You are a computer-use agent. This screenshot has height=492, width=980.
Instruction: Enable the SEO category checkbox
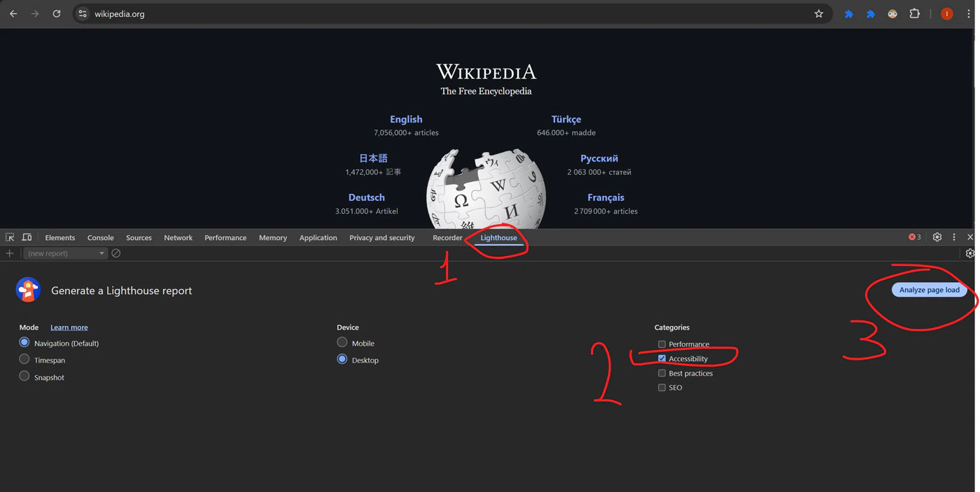[x=661, y=387]
